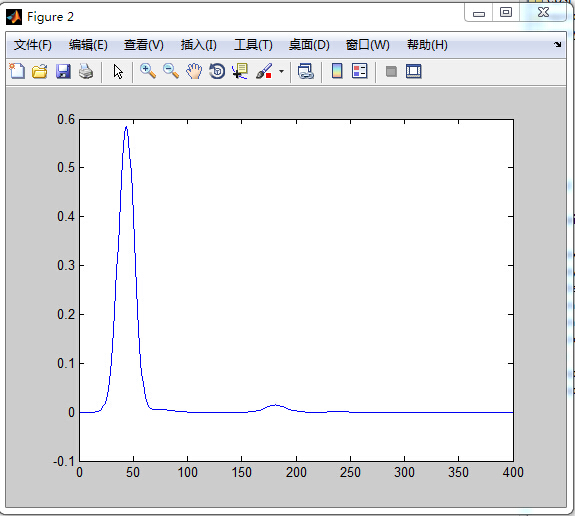This screenshot has height=516, width=575.
Task: Print the figure using the printer icon
Action: (x=86, y=71)
